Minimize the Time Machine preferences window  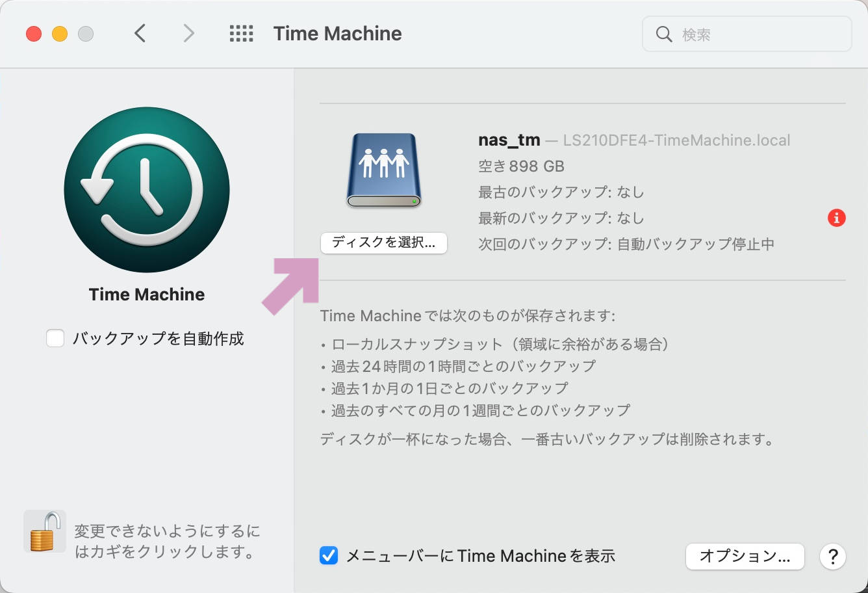coord(60,33)
